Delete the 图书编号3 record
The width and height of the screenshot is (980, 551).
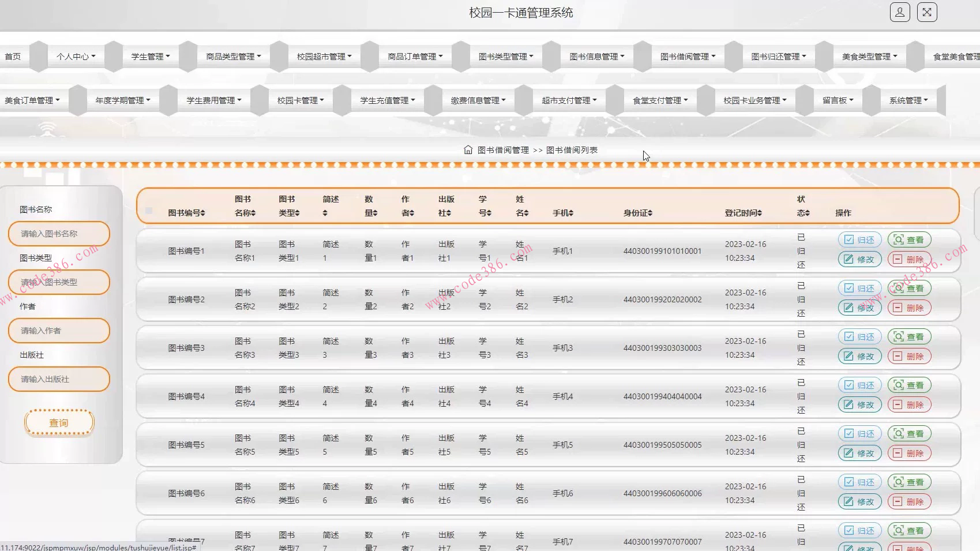(x=909, y=357)
